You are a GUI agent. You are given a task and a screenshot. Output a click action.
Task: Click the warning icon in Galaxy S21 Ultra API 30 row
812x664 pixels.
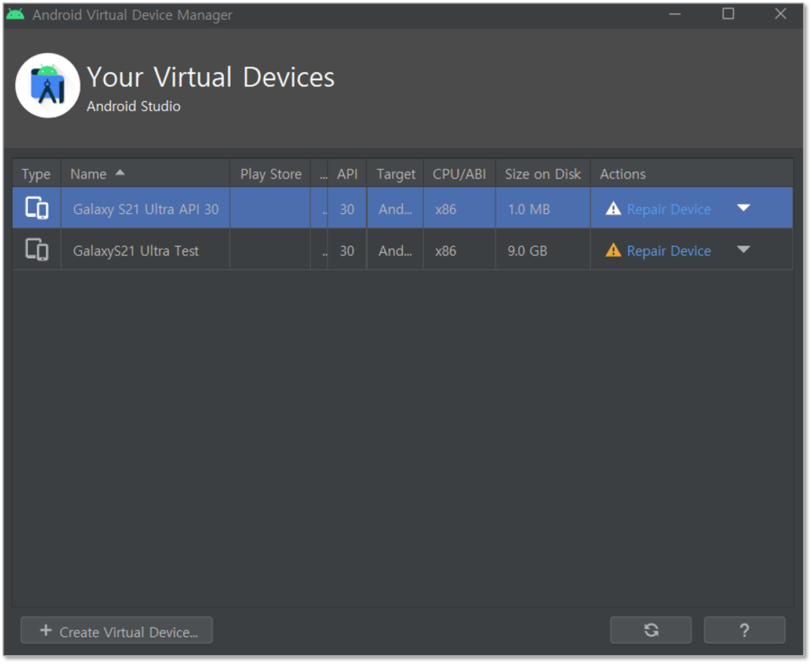click(613, 209)
